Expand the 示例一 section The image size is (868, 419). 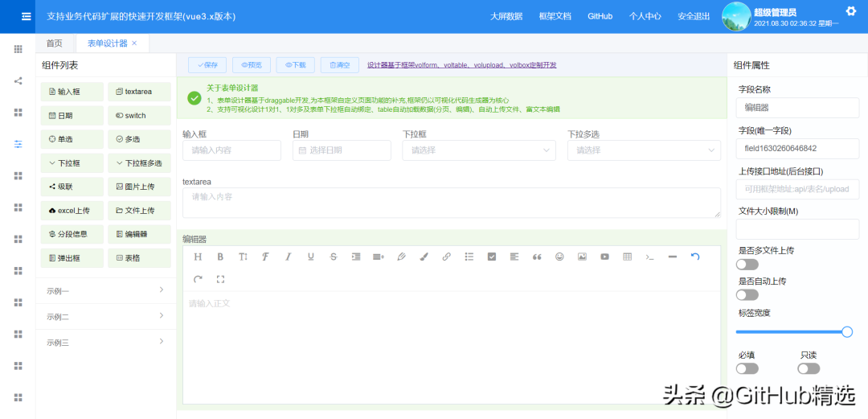105,290
